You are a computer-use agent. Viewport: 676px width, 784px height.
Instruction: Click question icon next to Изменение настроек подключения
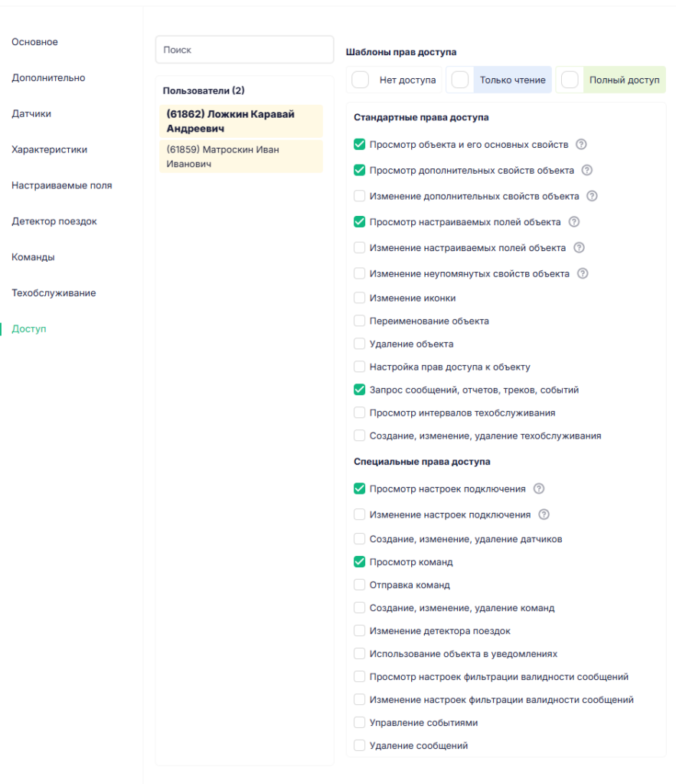[x=544, y=514]
